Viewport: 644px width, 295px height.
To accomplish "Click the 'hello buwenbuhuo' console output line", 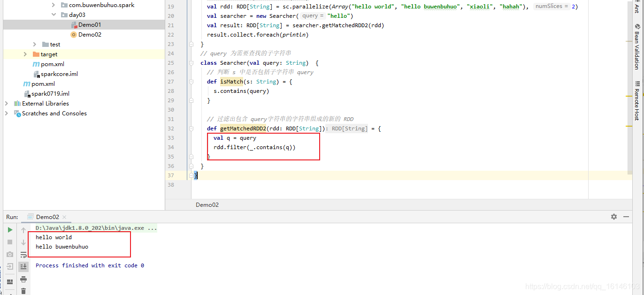I will tap(62, 247).
